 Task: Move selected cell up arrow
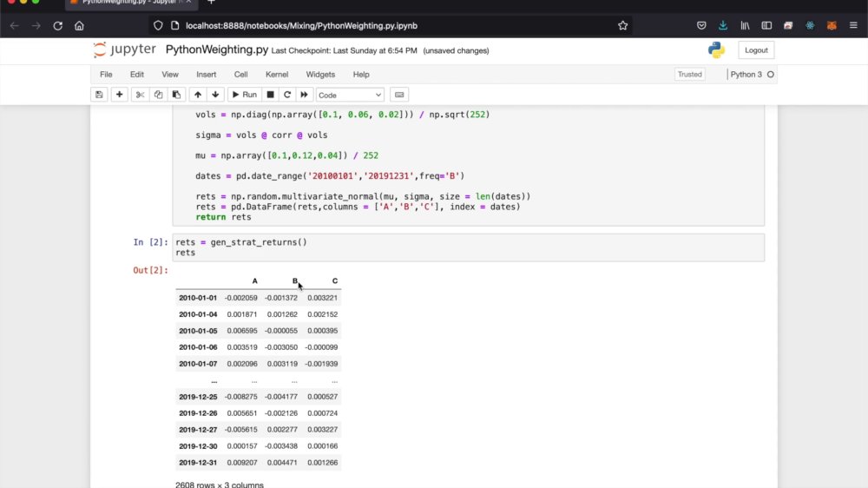pyautogui.click(x=198, y=95)
